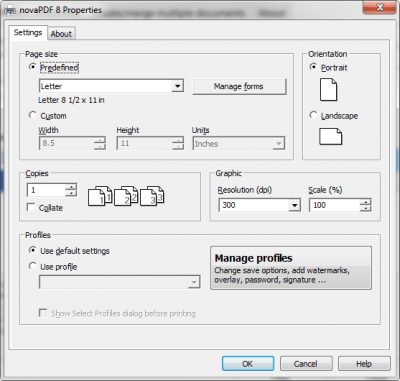Select the Use profile radio button
Screen dimensions: 400x381
(32, 266)
